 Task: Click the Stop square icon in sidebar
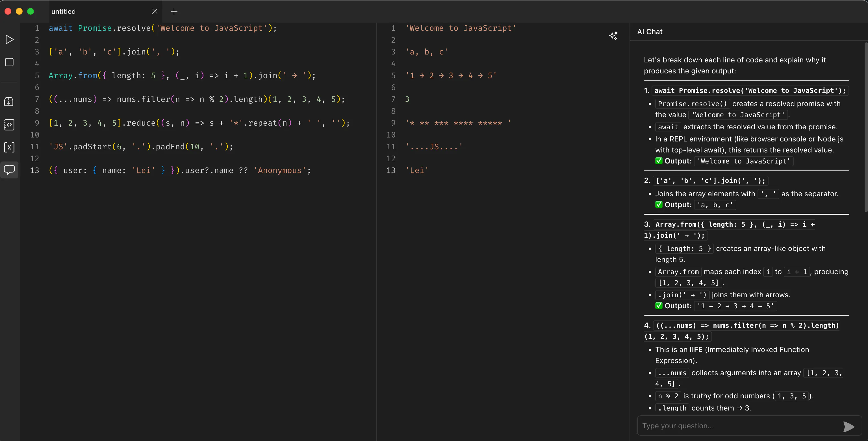[9, 62]
